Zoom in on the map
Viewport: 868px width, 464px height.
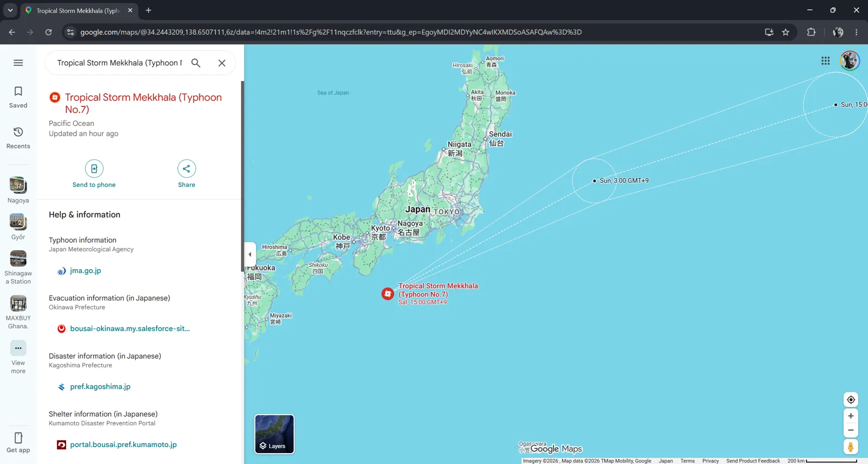click(851, 416)
